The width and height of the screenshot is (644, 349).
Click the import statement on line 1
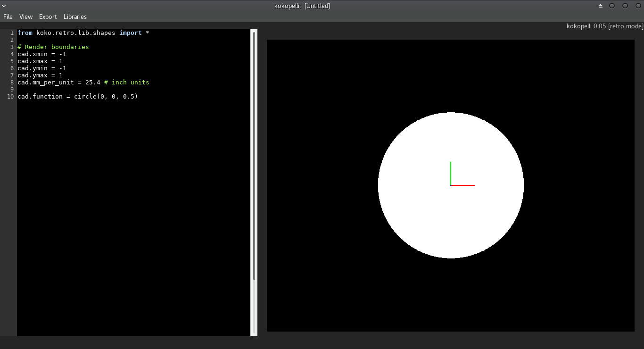(x=83, y=33)
